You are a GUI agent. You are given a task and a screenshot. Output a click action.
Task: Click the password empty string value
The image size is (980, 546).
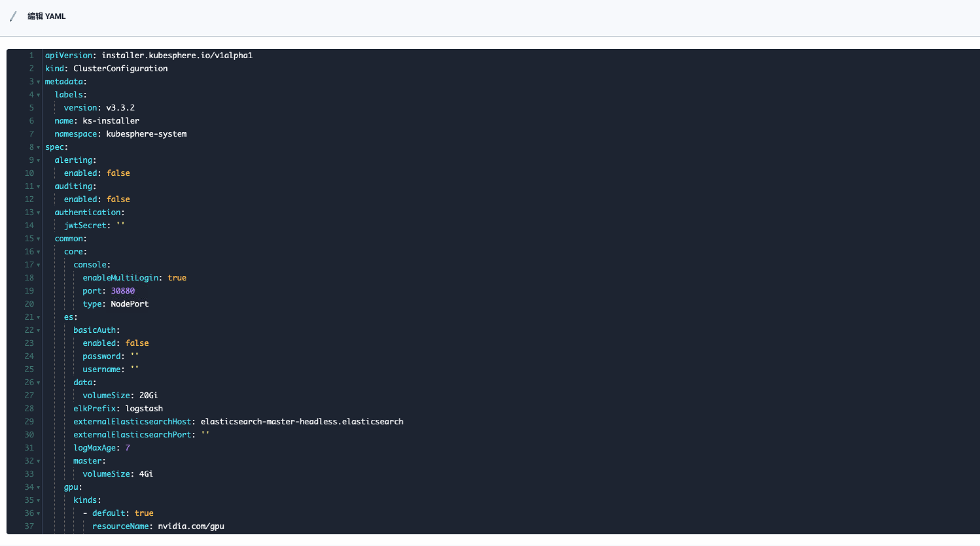(x=135, y=356)
